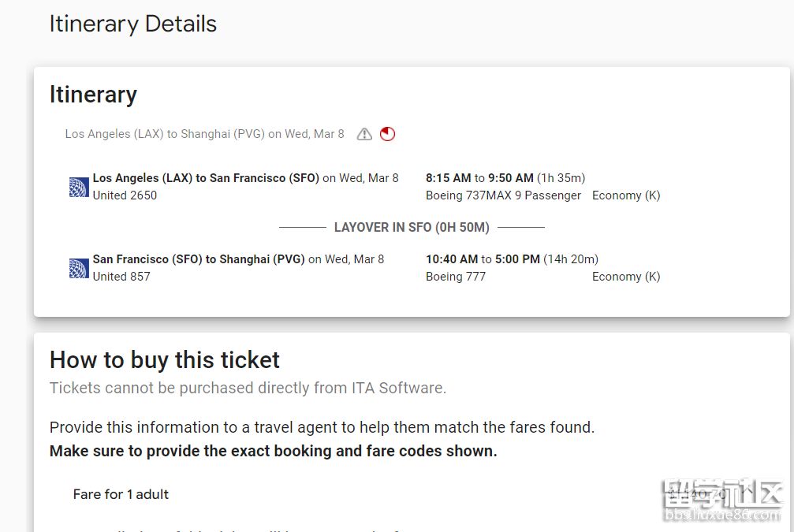Click the Boeing 777 aircraft text
The image size is (794, 532).
pos(456,277)
